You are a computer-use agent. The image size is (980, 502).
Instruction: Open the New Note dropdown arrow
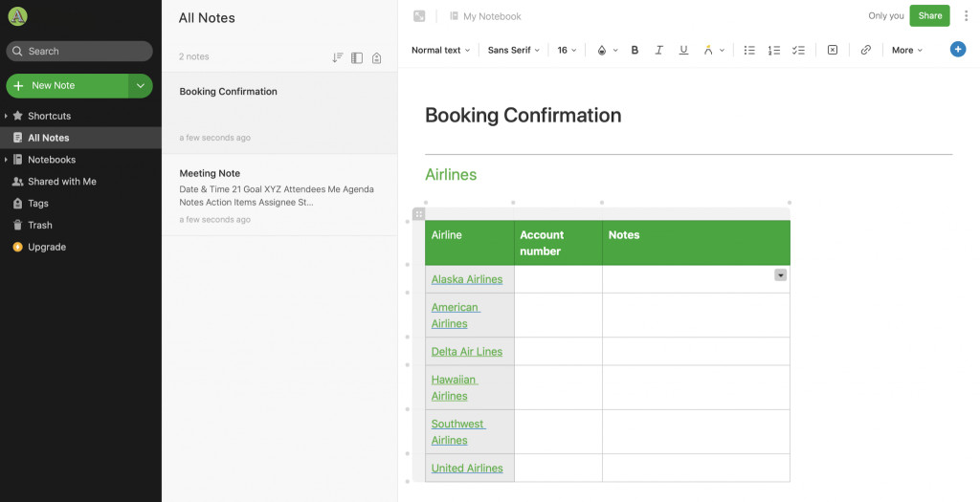tap(141, 85)
